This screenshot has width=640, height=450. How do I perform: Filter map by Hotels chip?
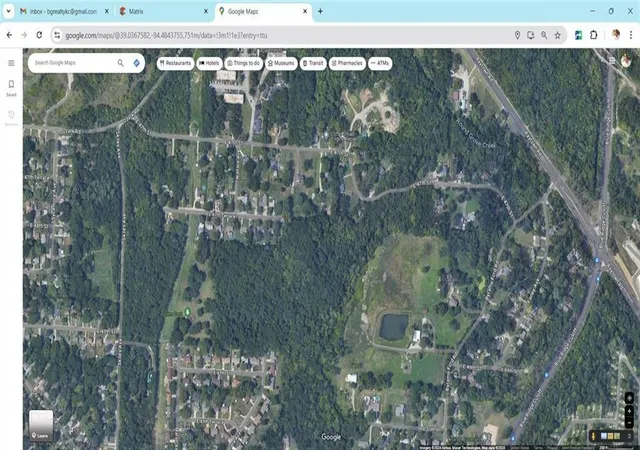tap(209, 63)
